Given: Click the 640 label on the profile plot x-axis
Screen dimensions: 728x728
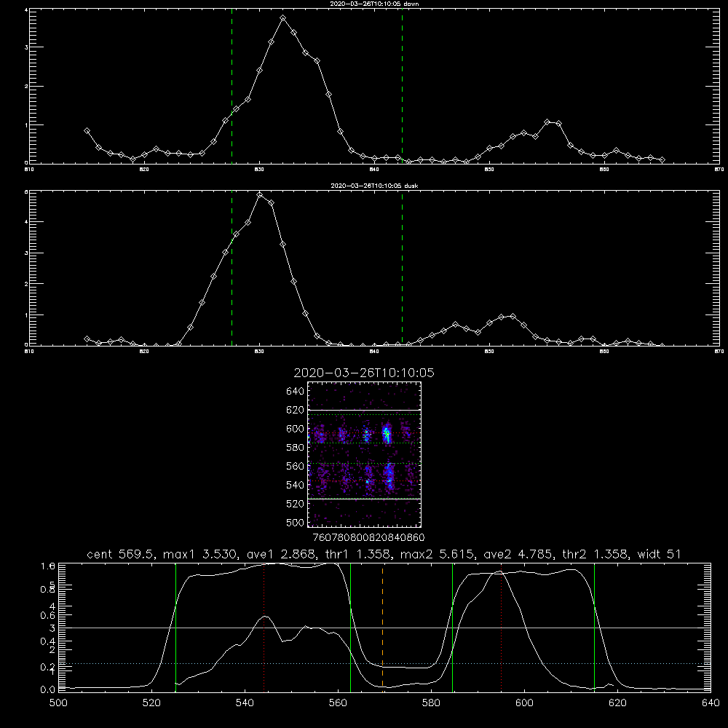Looking at the screenshot, I should pyautogui.click(x=711, y=703).
